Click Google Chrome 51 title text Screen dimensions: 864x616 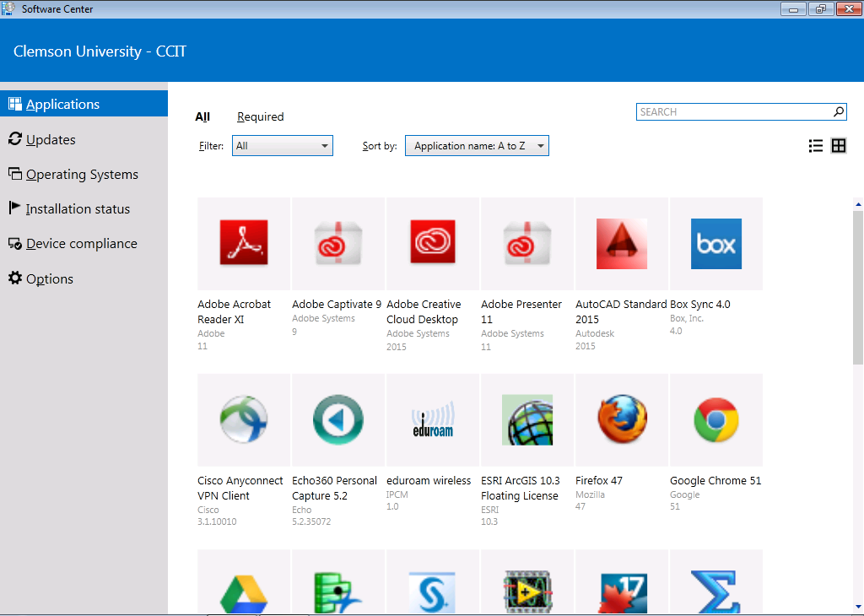(x=715, y=480)
